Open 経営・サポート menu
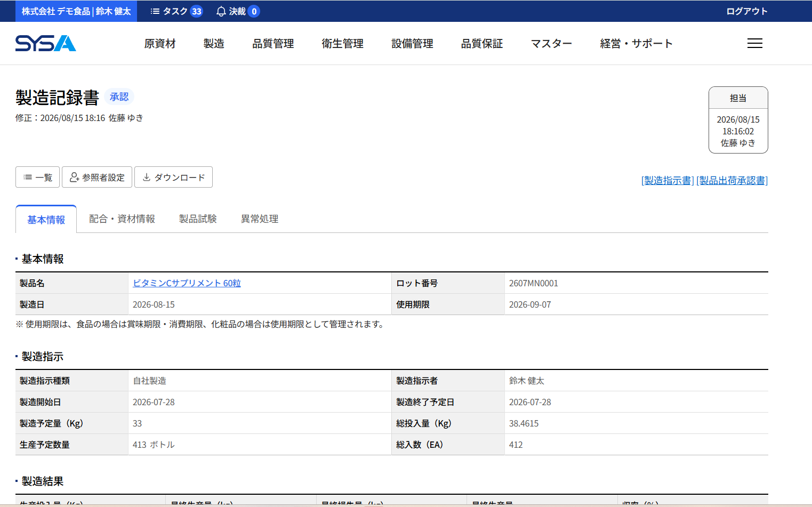The width and height of the screenshot is (812, 507). [636, 44]
